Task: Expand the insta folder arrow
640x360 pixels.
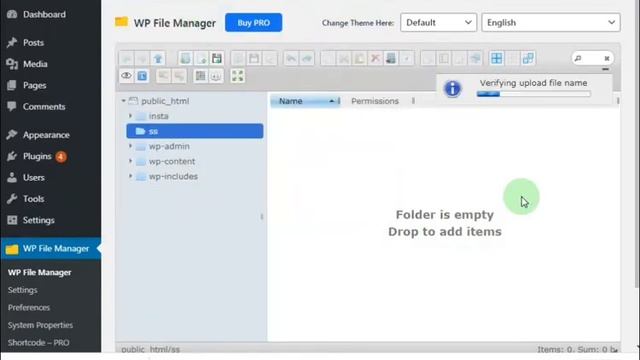Action: (x=131, y=116)
